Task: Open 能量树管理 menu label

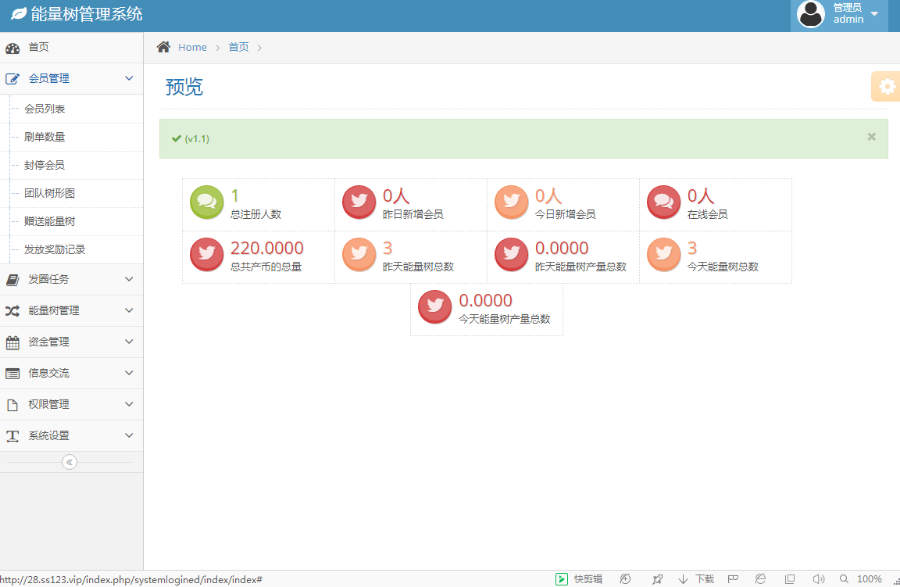Action: pos(54,310)
